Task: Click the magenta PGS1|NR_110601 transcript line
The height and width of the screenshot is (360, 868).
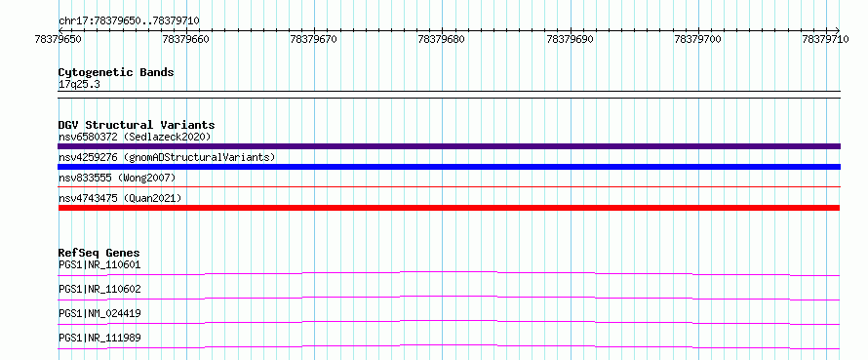Action: point(449,273)
